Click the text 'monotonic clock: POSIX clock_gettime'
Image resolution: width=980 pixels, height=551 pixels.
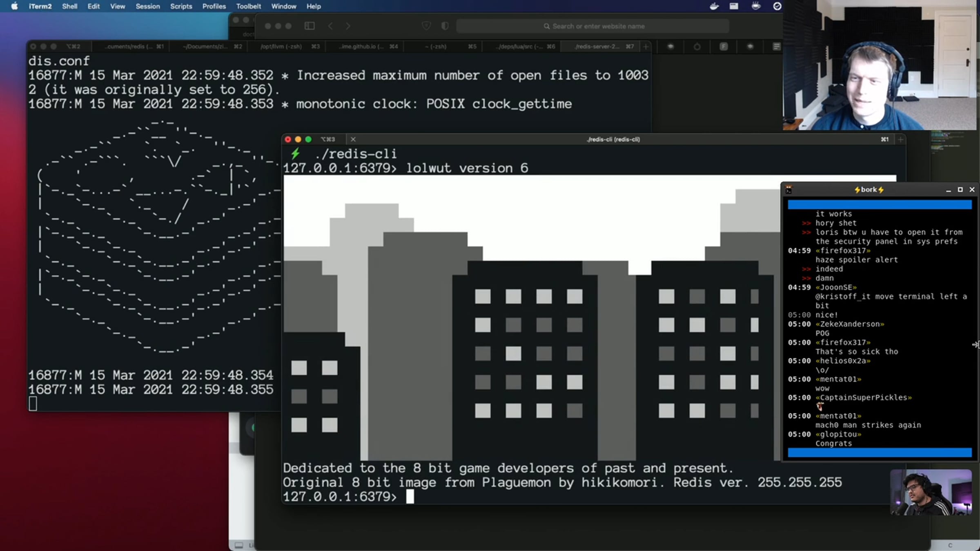click(x=434, y=104)
